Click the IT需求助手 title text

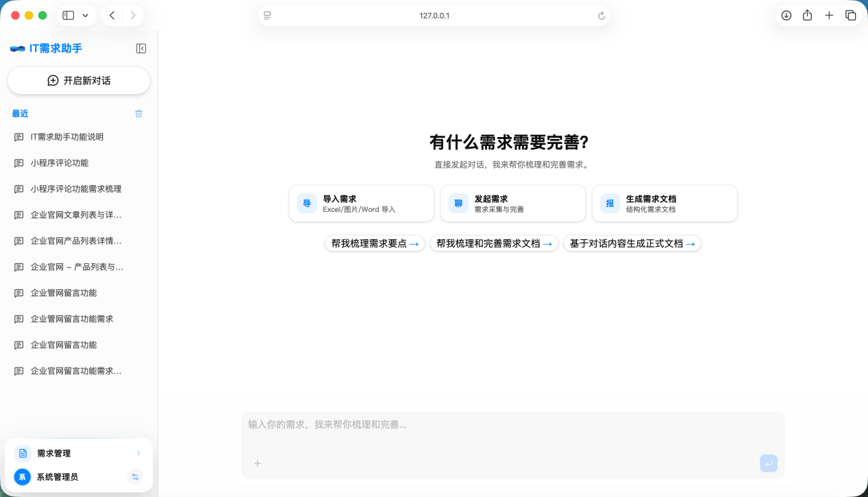[x=55, y=49]
